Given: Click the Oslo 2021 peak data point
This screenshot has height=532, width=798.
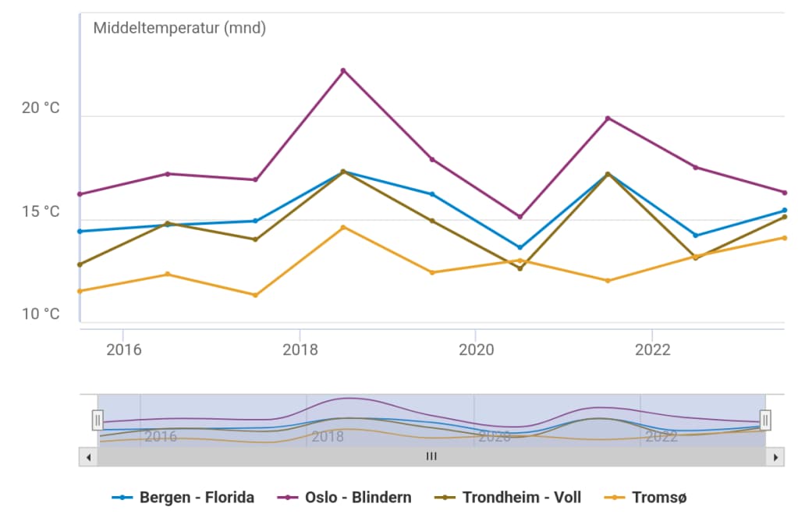Looking at the screenshot, I should pyautogui.click(x=608, y=119).
